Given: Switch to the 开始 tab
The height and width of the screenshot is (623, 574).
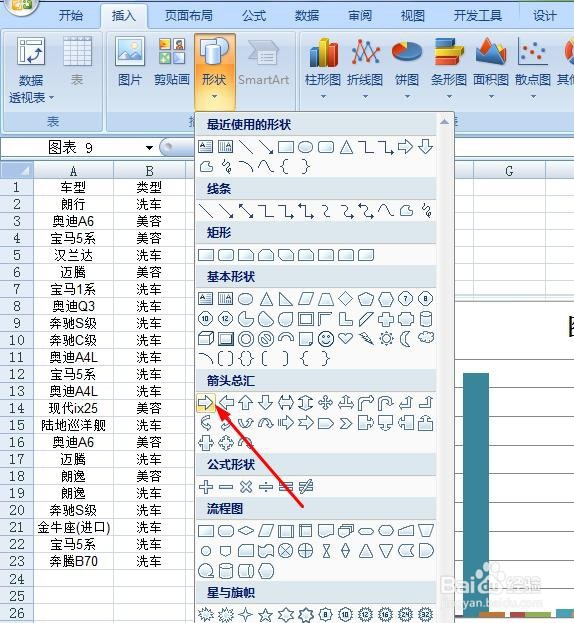Looking at the screenshot, I should point(71,16).
